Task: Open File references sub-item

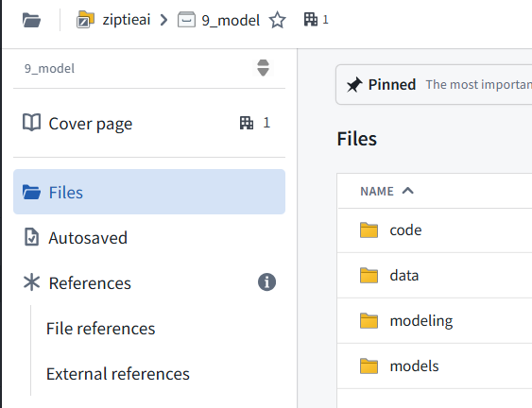Action: (x=100, y=329)
